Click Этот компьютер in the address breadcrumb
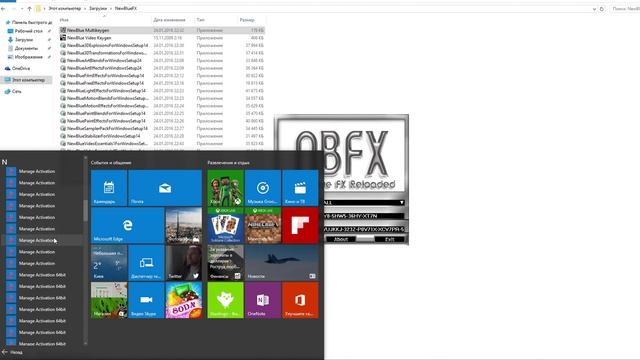The height and width of the screenshot is (360, 640). [x=64, y=8]
